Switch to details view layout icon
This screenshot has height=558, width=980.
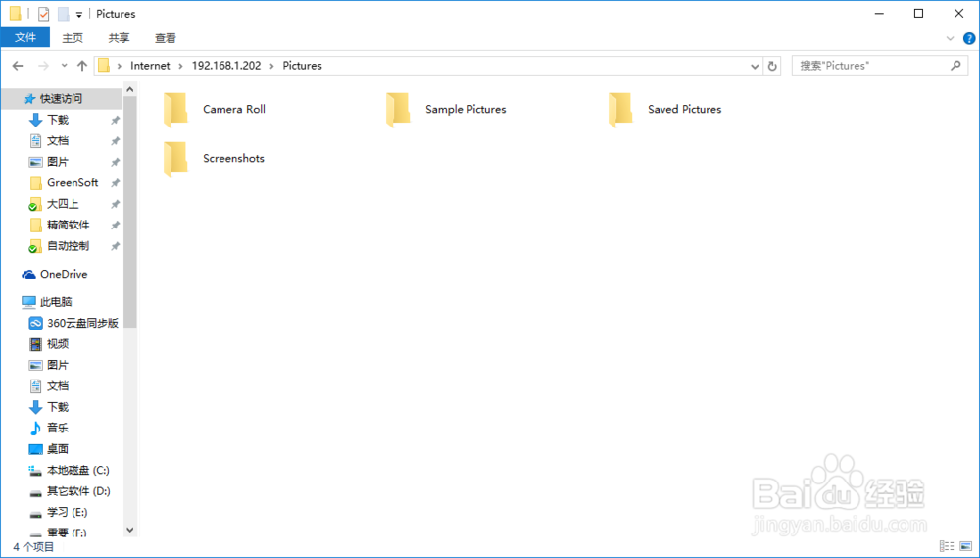point(947,547)
